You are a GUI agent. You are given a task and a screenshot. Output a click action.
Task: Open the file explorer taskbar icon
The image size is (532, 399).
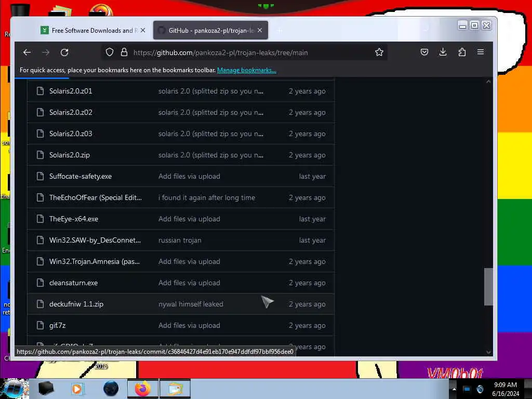(176, 389)
